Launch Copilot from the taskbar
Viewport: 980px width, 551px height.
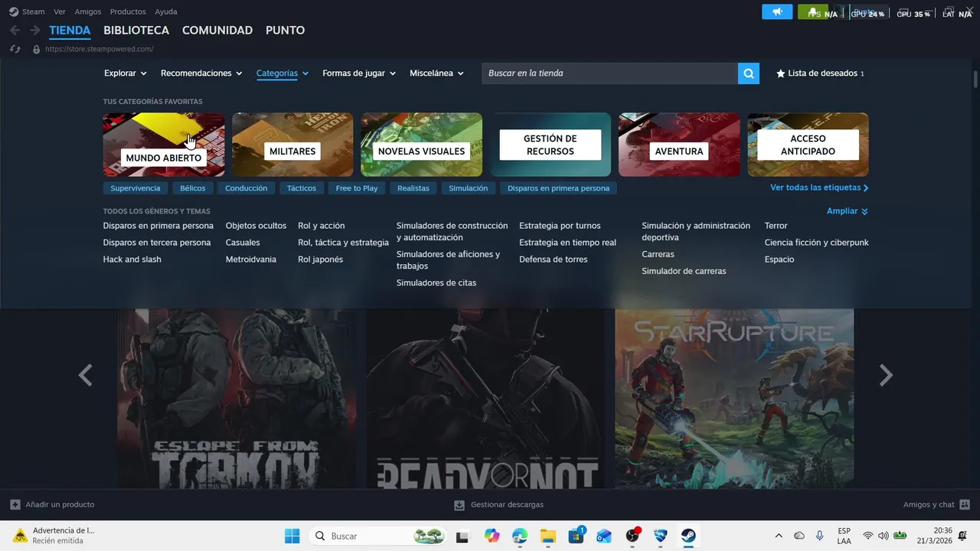click(x=492, y=536)
